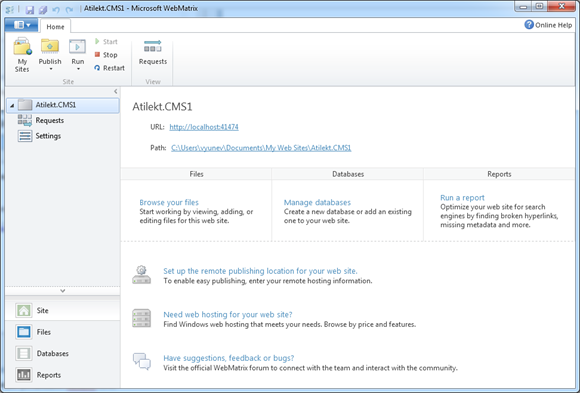The width and height of the screenshot is (580, 393).
Task: Open Online Help
Action: point(548,25)
